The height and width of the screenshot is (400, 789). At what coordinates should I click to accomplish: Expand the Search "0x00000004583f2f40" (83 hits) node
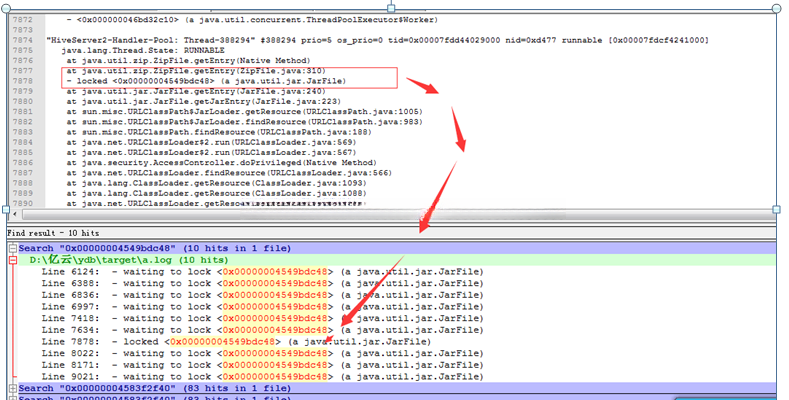[13, 388]
